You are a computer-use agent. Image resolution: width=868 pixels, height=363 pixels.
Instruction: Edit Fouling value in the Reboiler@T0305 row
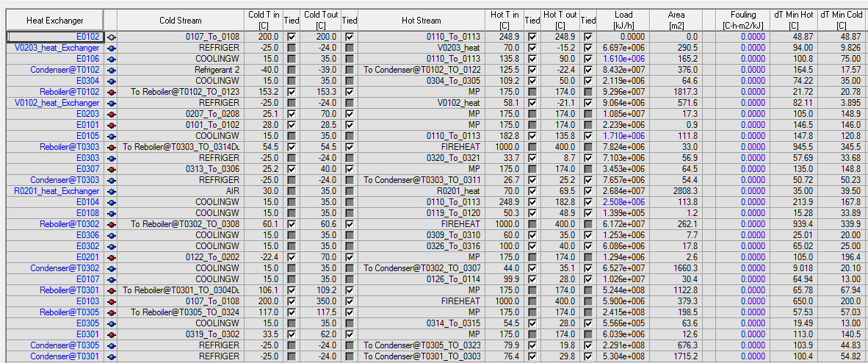(x=743, y=312)
